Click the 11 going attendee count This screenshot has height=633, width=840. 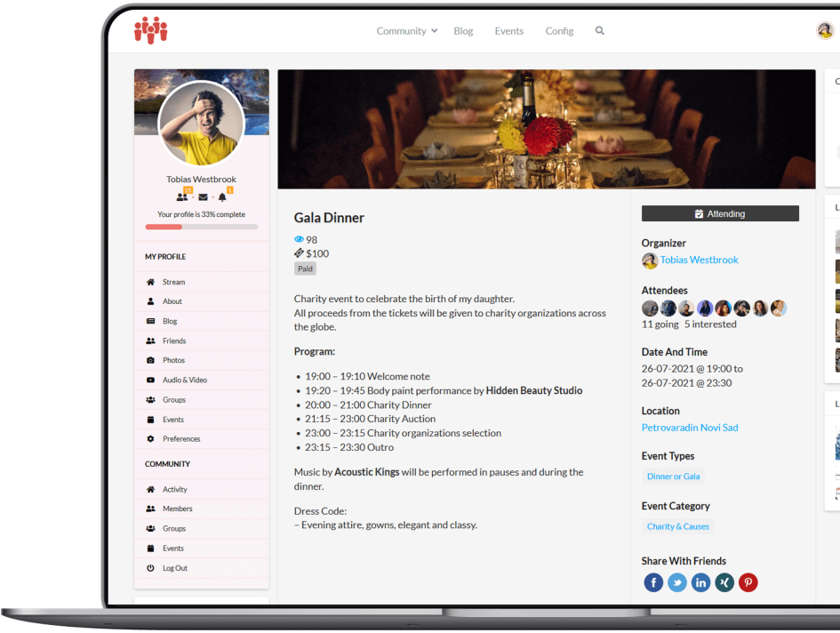[x=660, y=325]
